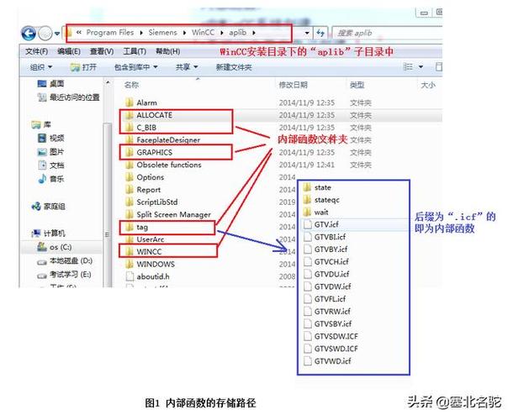The image size is (513, 420).
Task: Select the ALLOCATE folder
Action: point(149,115)
